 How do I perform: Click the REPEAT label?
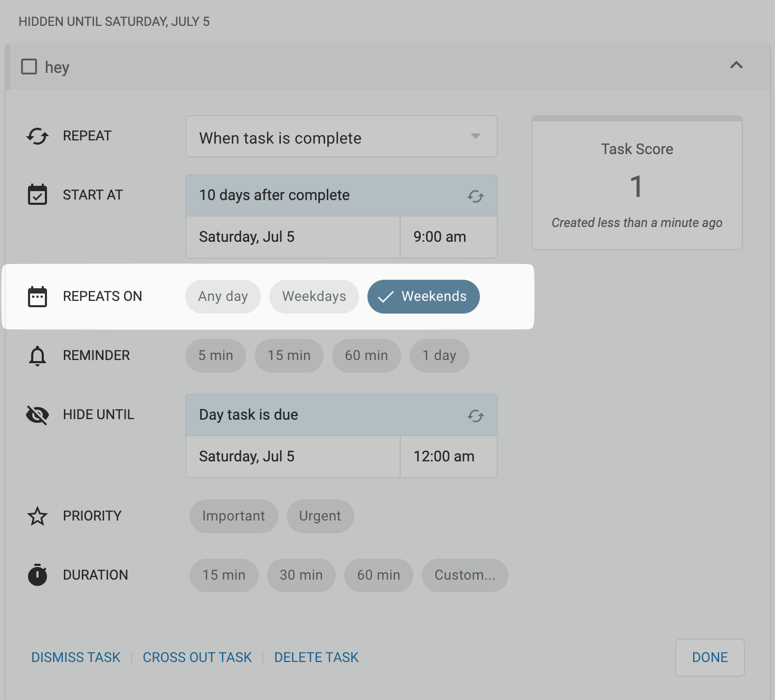coord(87,136)
